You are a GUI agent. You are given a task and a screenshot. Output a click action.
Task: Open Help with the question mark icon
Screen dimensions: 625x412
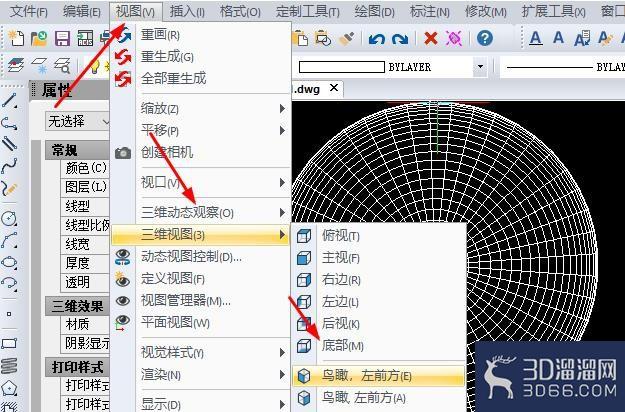coord(485,38)
